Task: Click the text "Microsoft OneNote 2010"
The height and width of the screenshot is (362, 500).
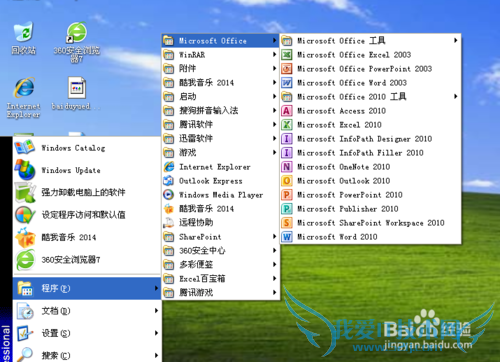Action: [344, 167]
